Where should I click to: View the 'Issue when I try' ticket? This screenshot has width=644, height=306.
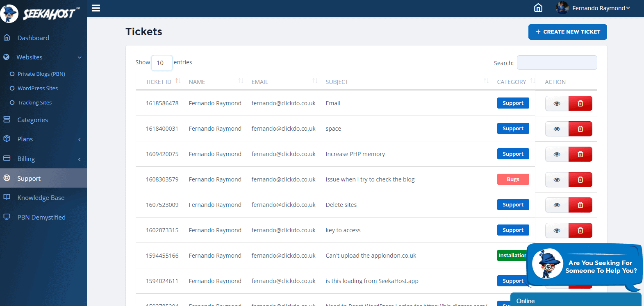coord(557,180)
